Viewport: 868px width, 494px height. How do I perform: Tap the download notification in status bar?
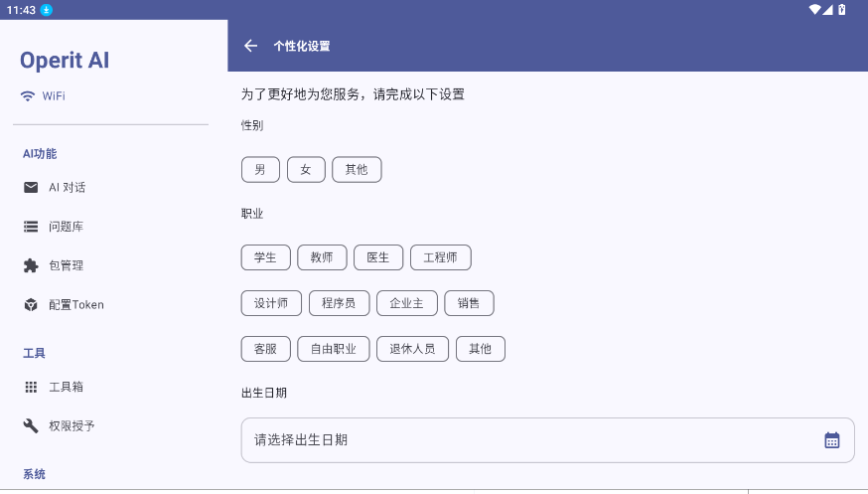click(47, 10)
